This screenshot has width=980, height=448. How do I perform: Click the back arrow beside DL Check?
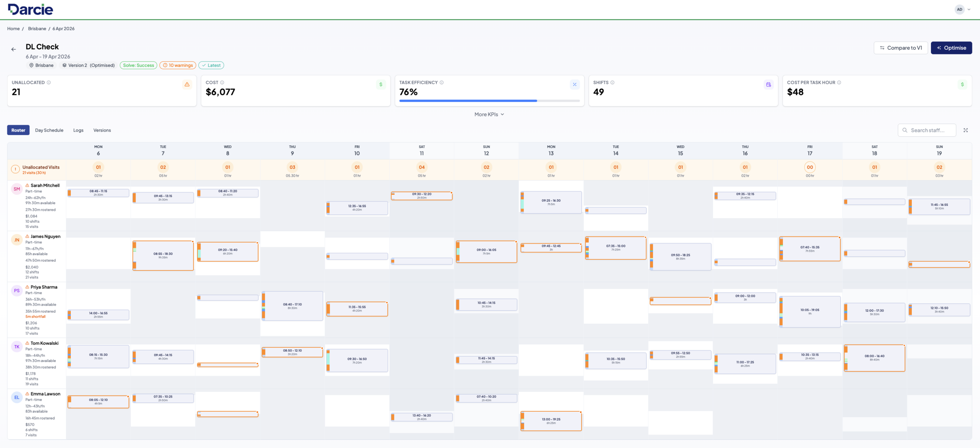click(x=13, y=49)
